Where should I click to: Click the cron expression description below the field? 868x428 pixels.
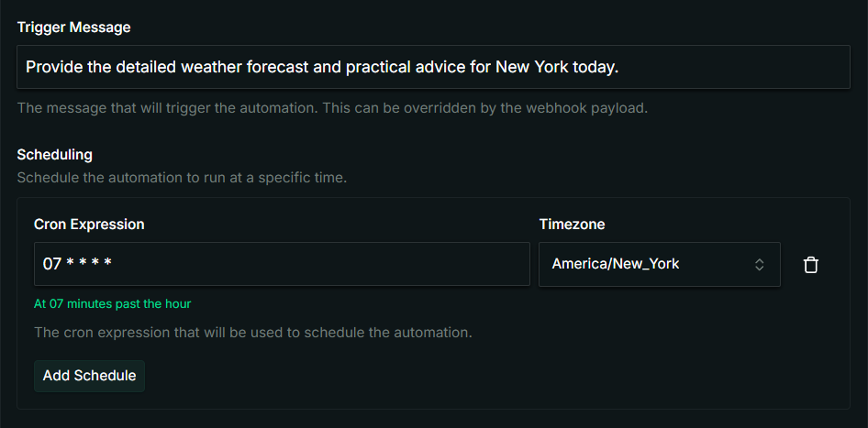[x=252, y=332]
